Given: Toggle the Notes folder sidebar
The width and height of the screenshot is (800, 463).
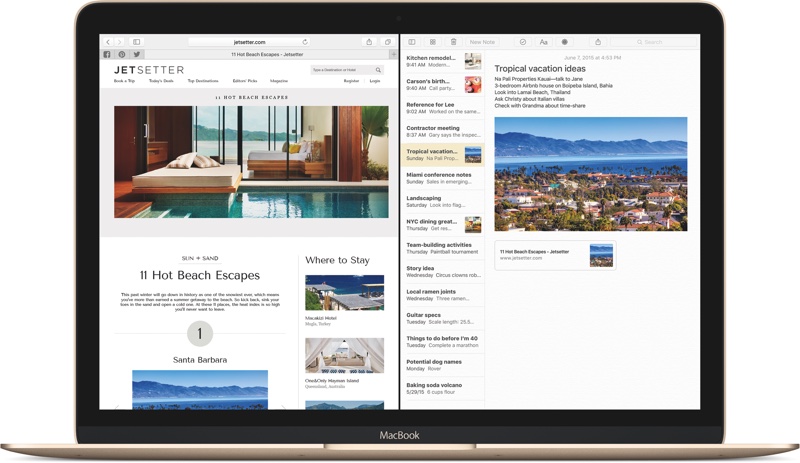Looking at the screenshot, I should [411, 42].
